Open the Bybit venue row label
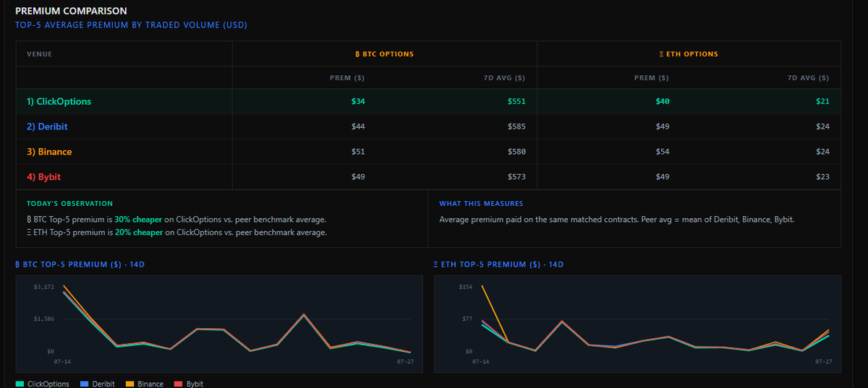 (x=43, y=177)
